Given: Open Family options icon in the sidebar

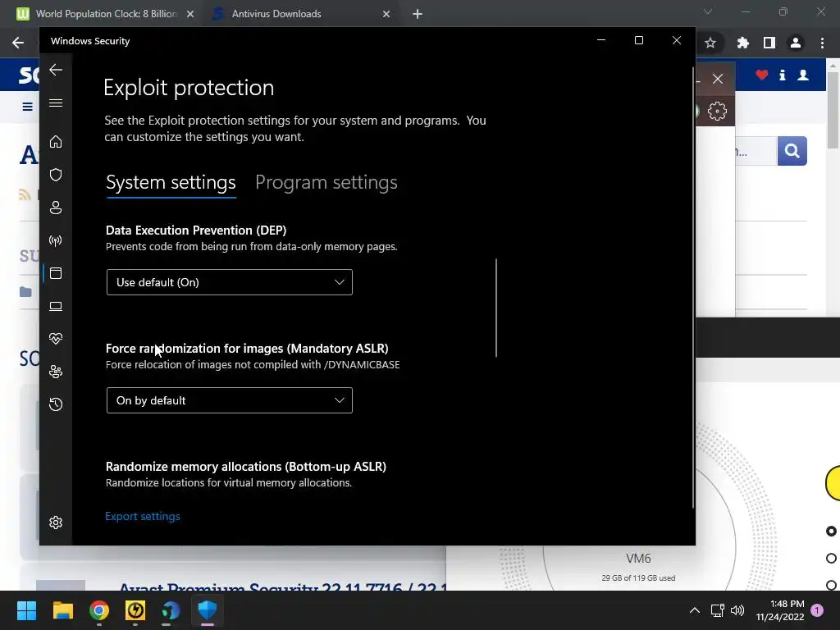Looking at the screenshot, I should click(56, 372).
